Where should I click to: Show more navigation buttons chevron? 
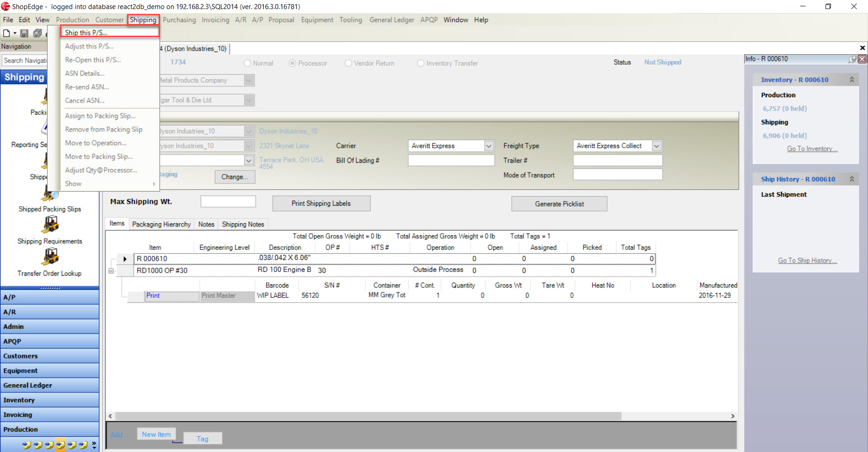94,445
